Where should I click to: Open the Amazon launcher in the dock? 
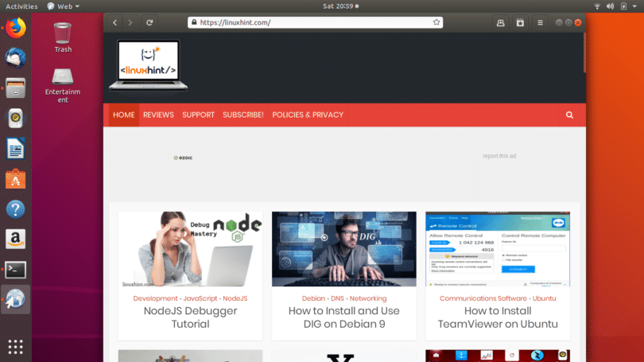(x=16, y=239)
